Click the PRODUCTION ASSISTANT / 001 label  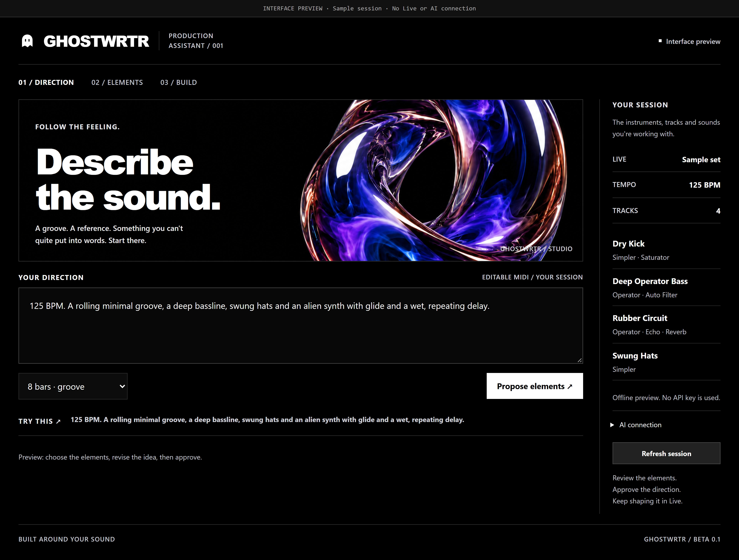(196, 41)
